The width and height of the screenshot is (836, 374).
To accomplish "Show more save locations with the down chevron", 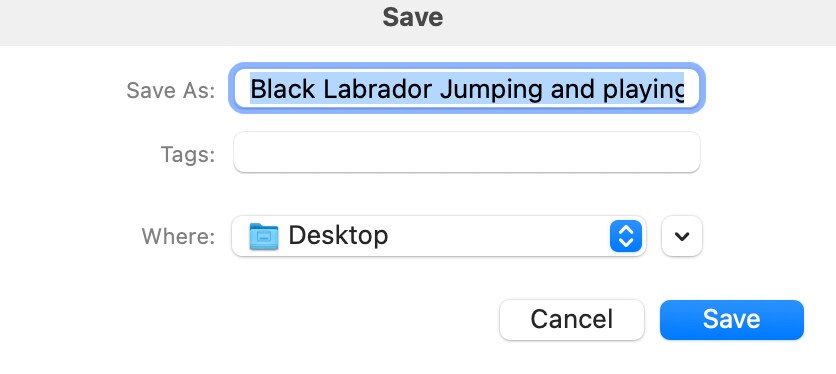I will coord(682,236).
